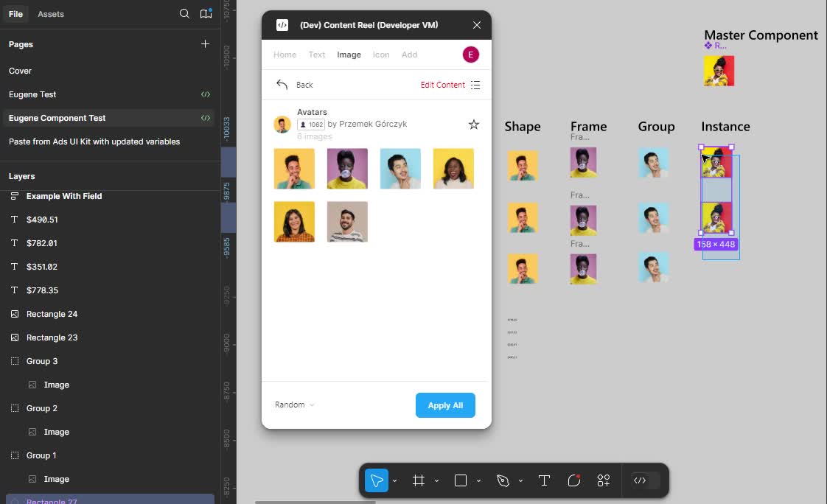Screen dimensions: 827x504
Task: Select the woman on purple avatar thumbnail
Action: click(347, 169)
